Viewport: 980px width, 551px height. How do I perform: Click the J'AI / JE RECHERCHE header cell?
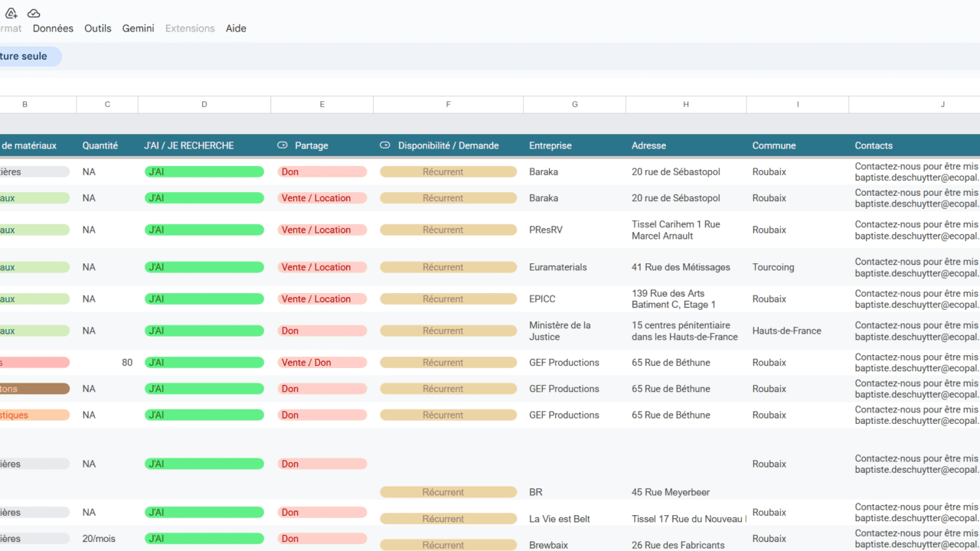(204, 145)
